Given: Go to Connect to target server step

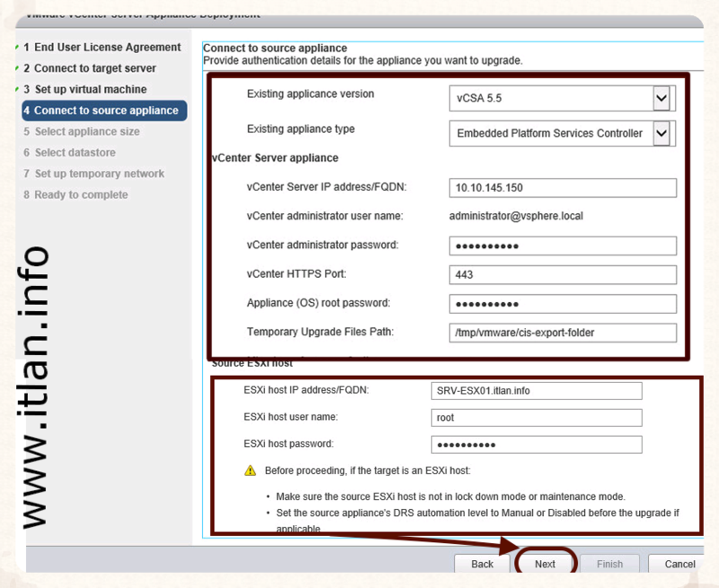Looking at the screenshot, I should pyautogui.click(x=94, y=68).
